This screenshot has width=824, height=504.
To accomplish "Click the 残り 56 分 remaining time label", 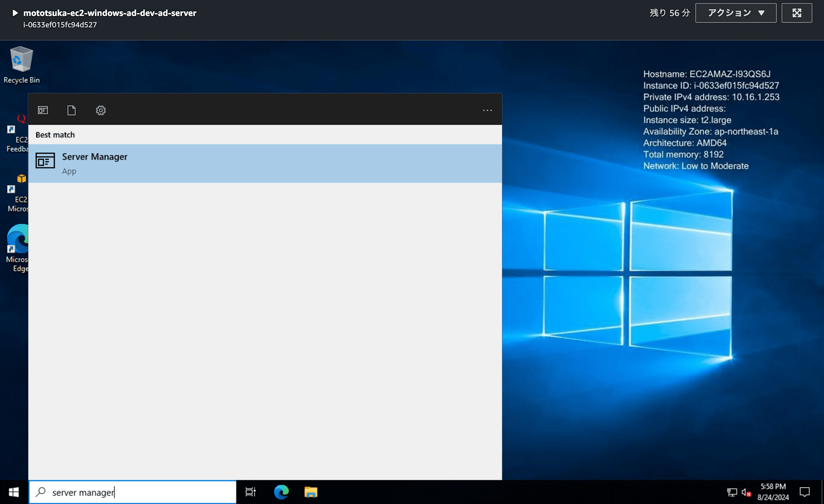I will click(669, 13).
